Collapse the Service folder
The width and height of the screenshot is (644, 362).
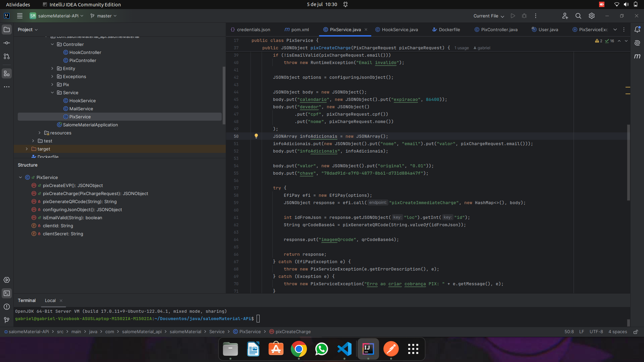[52, 93]
